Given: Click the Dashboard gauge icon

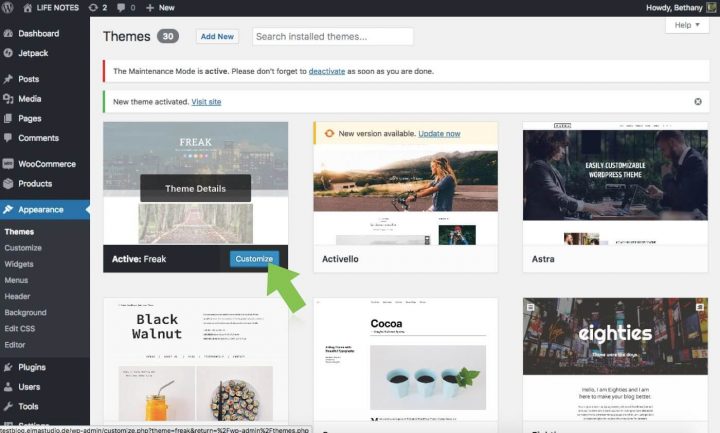Looking at the screenshot, I should click(8, 34).
